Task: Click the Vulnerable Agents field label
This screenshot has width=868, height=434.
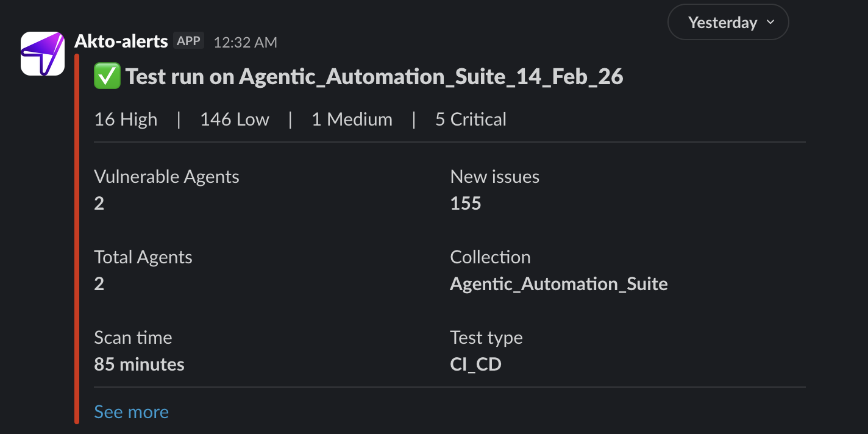Action: [166, 177]
